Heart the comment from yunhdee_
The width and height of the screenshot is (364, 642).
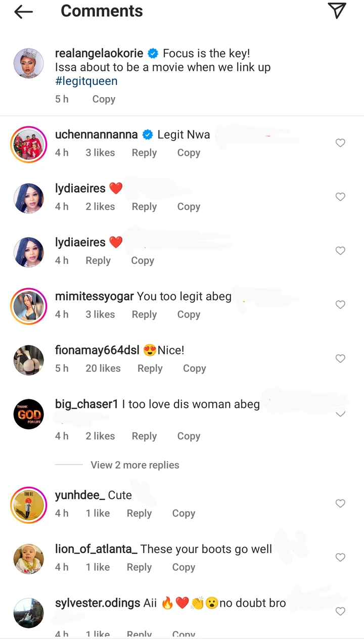tap(340, 503)
